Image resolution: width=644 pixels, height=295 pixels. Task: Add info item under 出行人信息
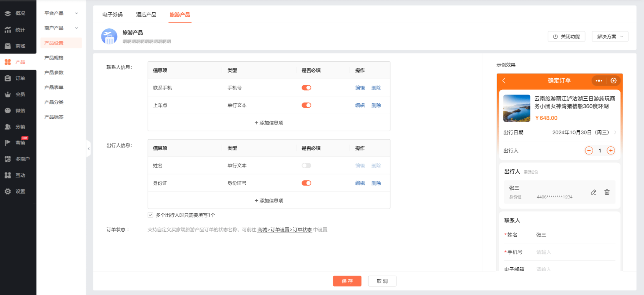[269, 201]
